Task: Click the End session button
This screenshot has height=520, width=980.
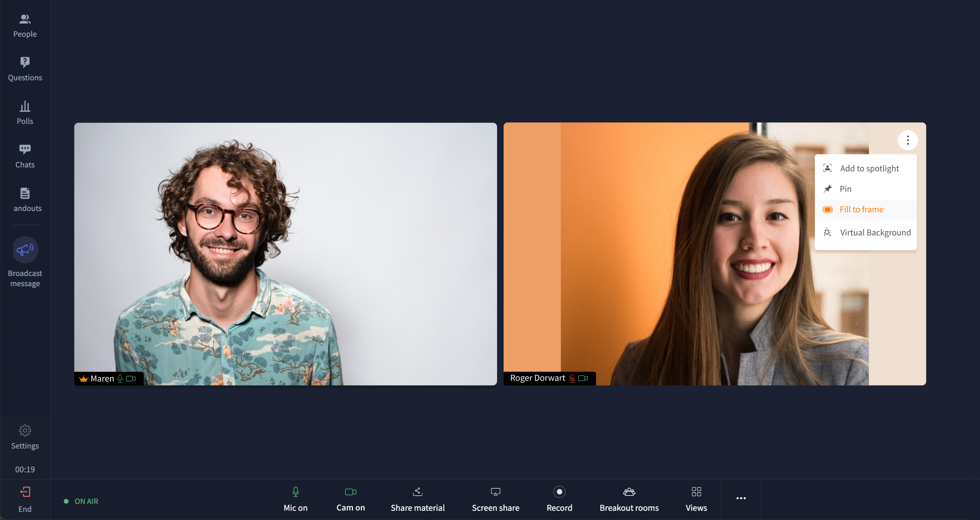Action: tap(25, 499)
